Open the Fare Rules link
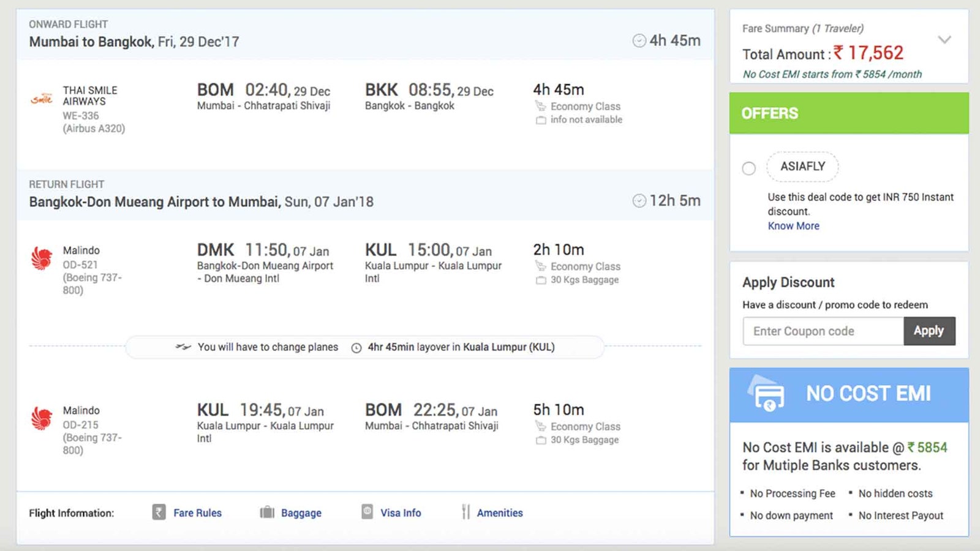This screenshot has height=551, width=980. point(197,513)
